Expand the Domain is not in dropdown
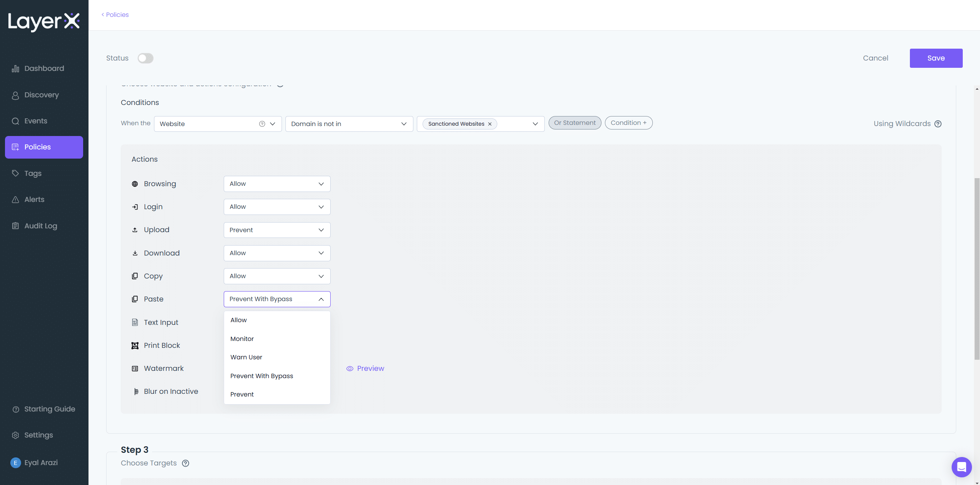This screenshot has width=980, height=485. (x=349, y=124)
